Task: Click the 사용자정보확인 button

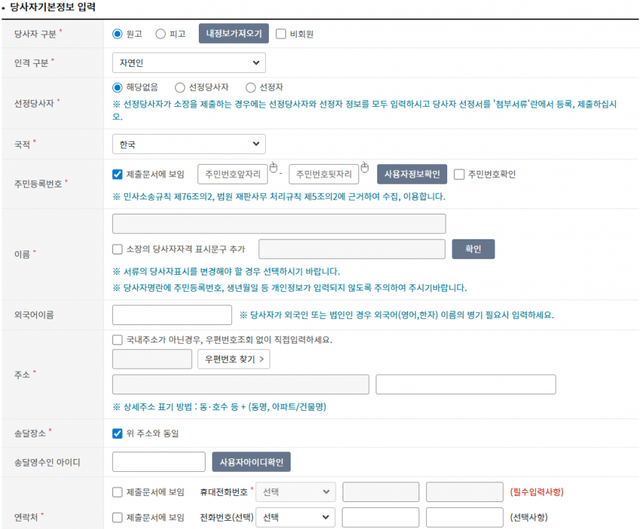Action: 411,174
